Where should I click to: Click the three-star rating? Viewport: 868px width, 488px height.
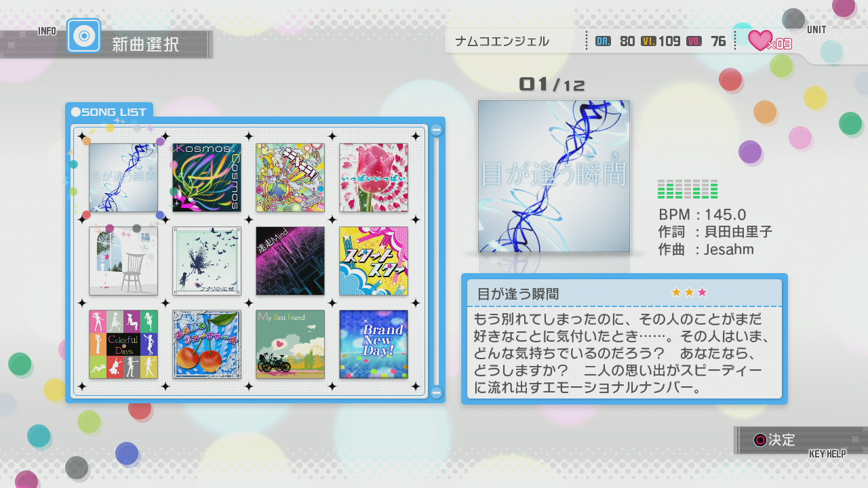pos(689,292)
